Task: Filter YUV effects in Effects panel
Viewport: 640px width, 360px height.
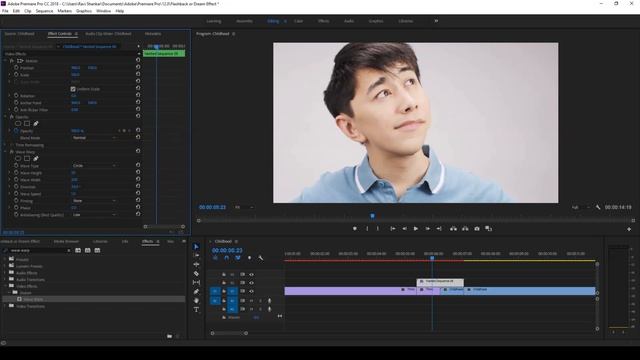Action: [97, 250]
